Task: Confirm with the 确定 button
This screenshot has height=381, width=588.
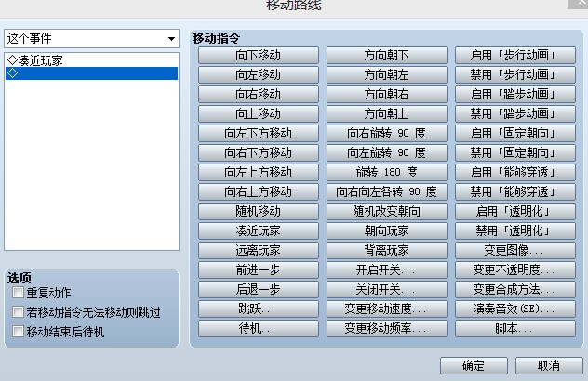Action: (474, 365)
